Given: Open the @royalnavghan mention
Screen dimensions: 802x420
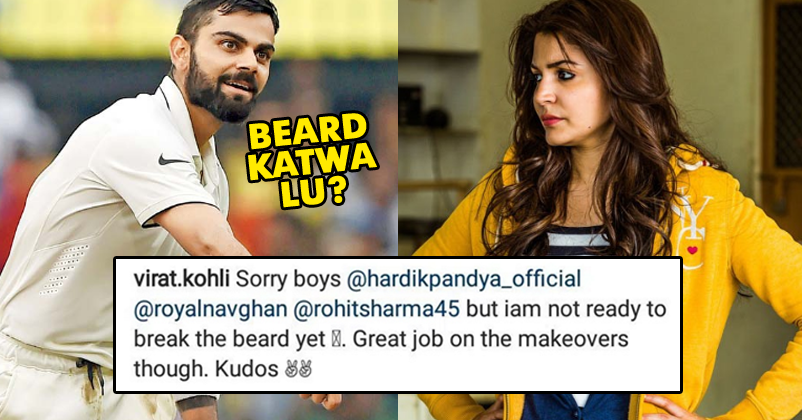Looking at the screenshot, I should [210, 310].
